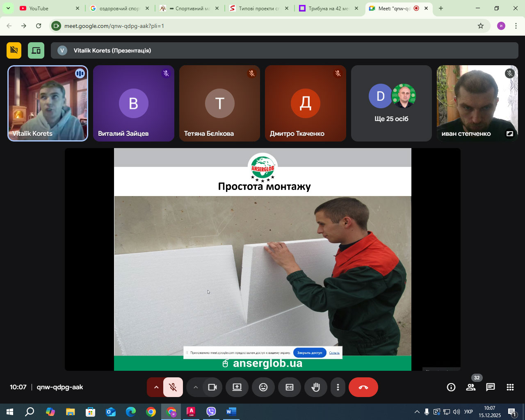Open the chat panel icon
This screenshot has width=525, height=420.
[491, 387]
